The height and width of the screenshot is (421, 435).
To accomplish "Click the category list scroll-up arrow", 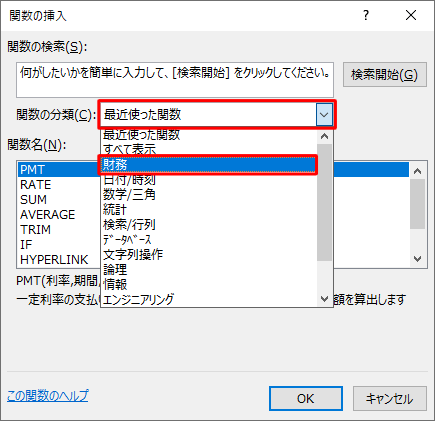I will tap(324, 136).
